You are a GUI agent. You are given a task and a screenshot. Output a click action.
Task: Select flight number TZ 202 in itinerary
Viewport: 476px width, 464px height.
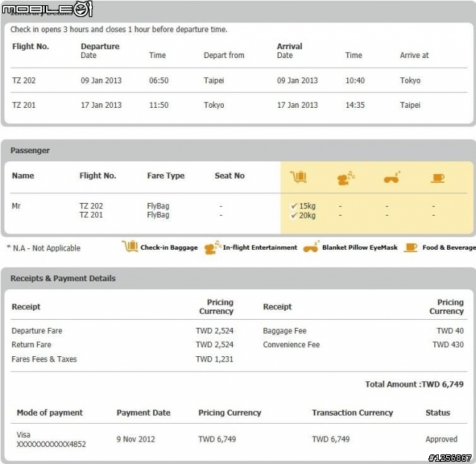[x=24, y=80]
